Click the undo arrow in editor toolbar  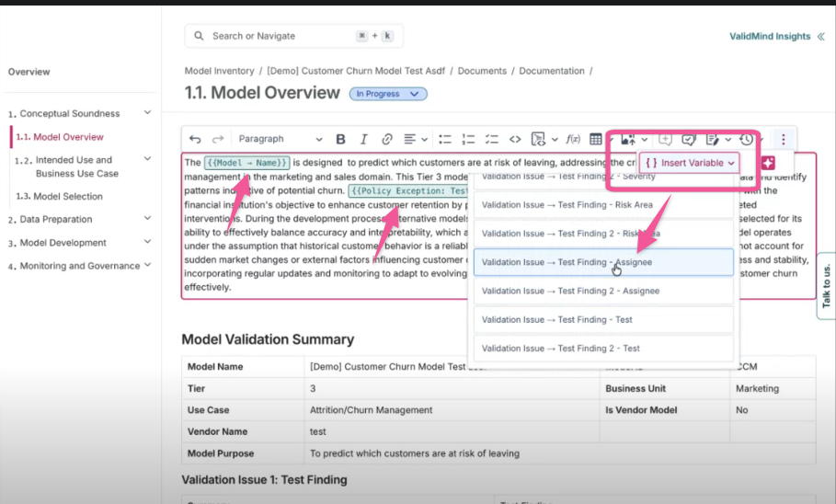pyautogui.click(x=195, y=139)
